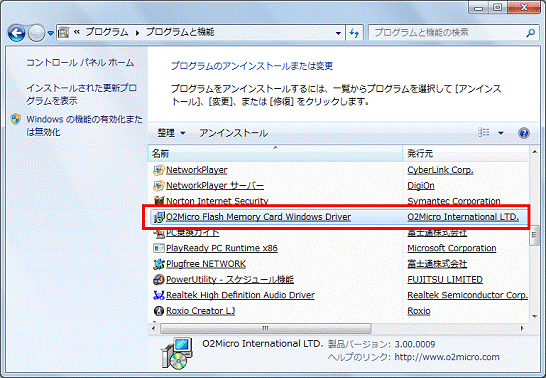Click the NetworkPlayer program icon
The image size is (546, 378).
(x=158, y=170)
